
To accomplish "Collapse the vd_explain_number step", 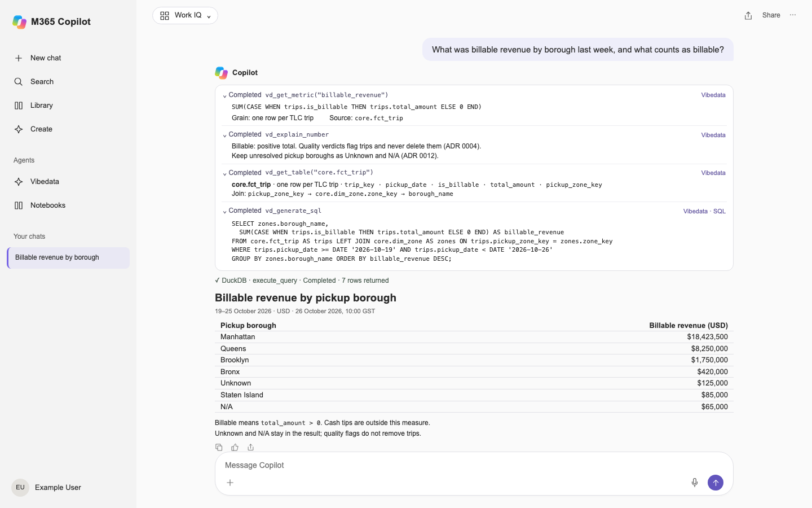I will point(224,135).
